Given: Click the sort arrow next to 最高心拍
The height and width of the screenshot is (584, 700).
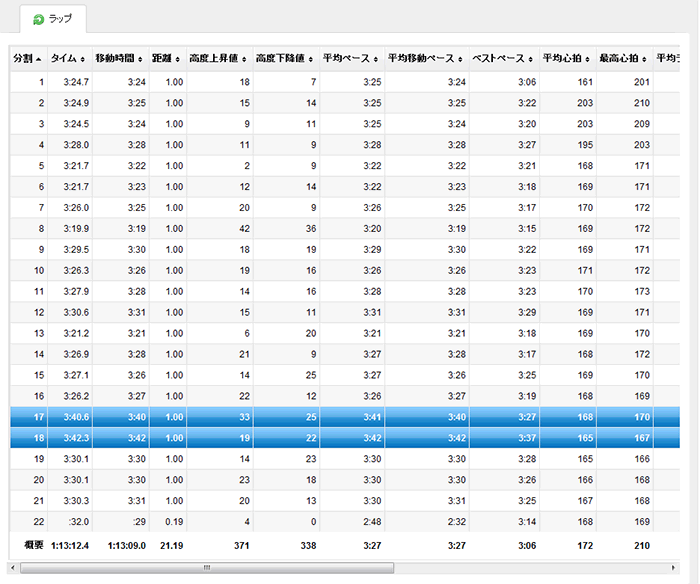Looking at the screenshot, I should pyautogui.click(x=645, y=60).
